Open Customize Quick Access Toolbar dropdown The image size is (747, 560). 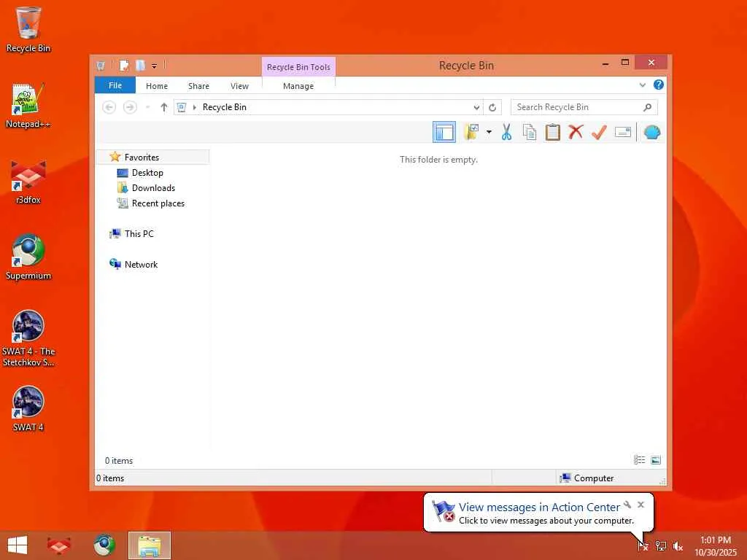point(155,66)
